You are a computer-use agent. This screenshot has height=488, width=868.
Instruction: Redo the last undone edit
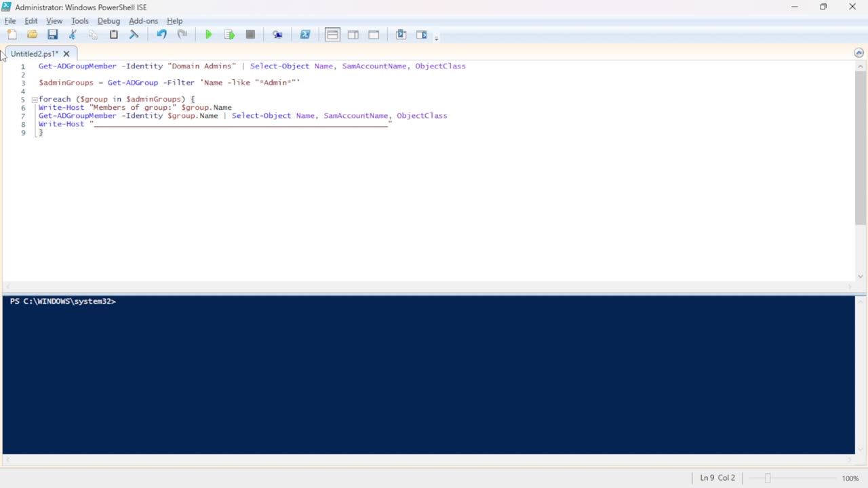coord(182,35)
